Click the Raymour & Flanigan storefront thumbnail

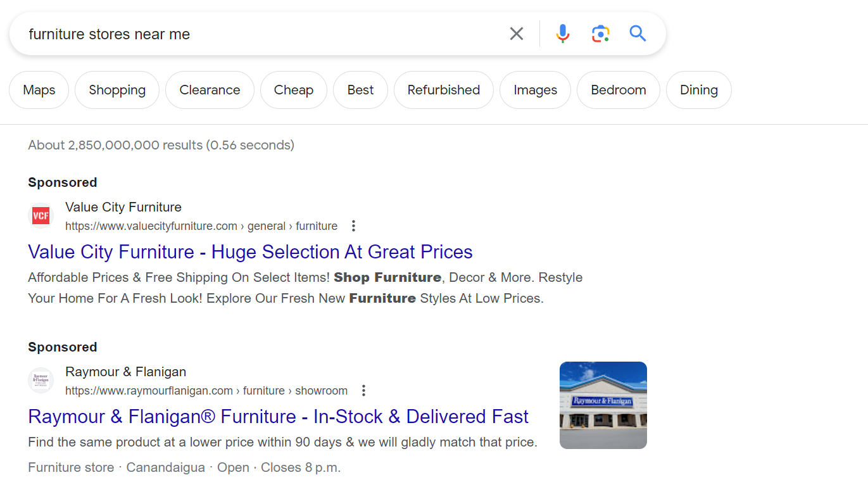603,405
